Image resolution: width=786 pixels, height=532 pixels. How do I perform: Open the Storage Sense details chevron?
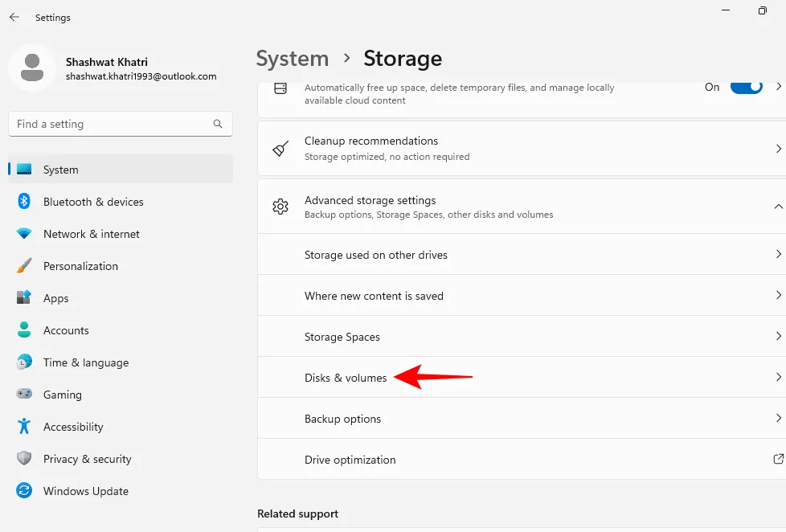coord(779,86)
